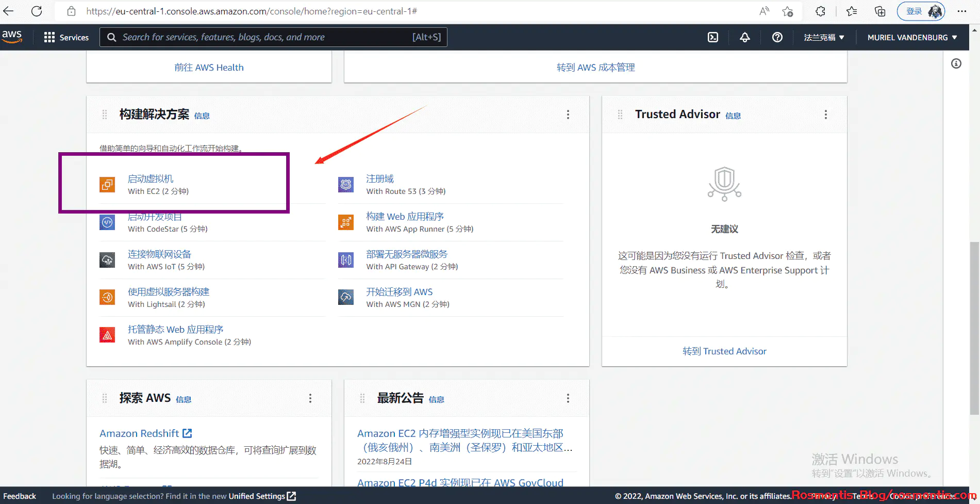Open the 部署无服务器微服务 link
Viewport: 980px width, 504px height.
point(407,254)
